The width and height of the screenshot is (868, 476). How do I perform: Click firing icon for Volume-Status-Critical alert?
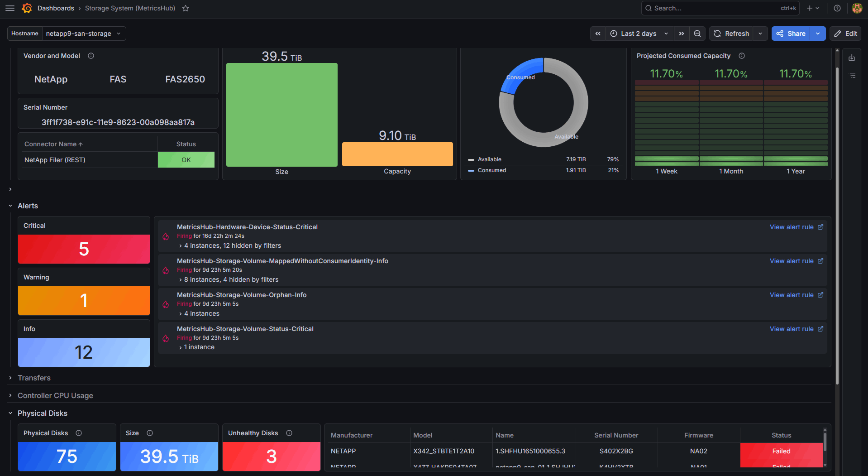(166, 338)
